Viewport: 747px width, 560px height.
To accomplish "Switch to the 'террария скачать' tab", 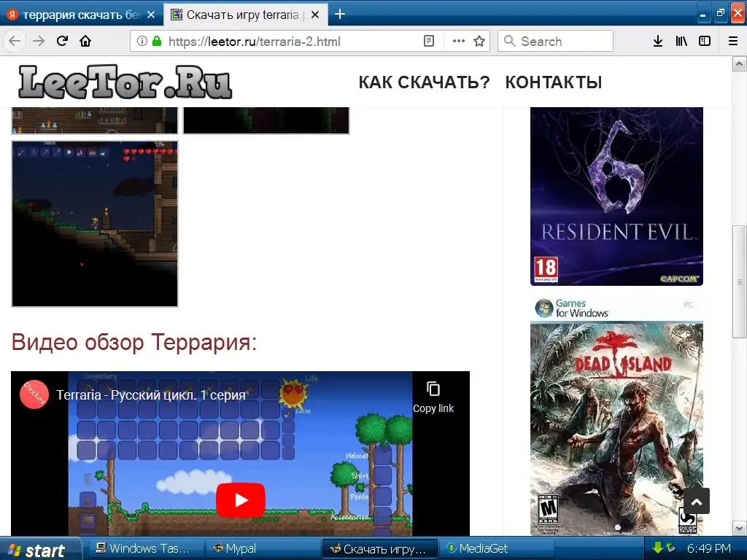I will tap(82, 15).
